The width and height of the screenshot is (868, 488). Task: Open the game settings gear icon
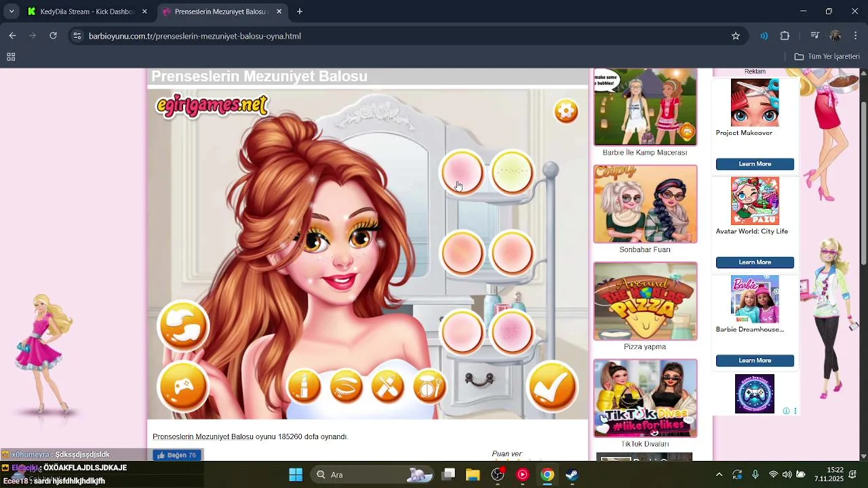pos(566,111)
